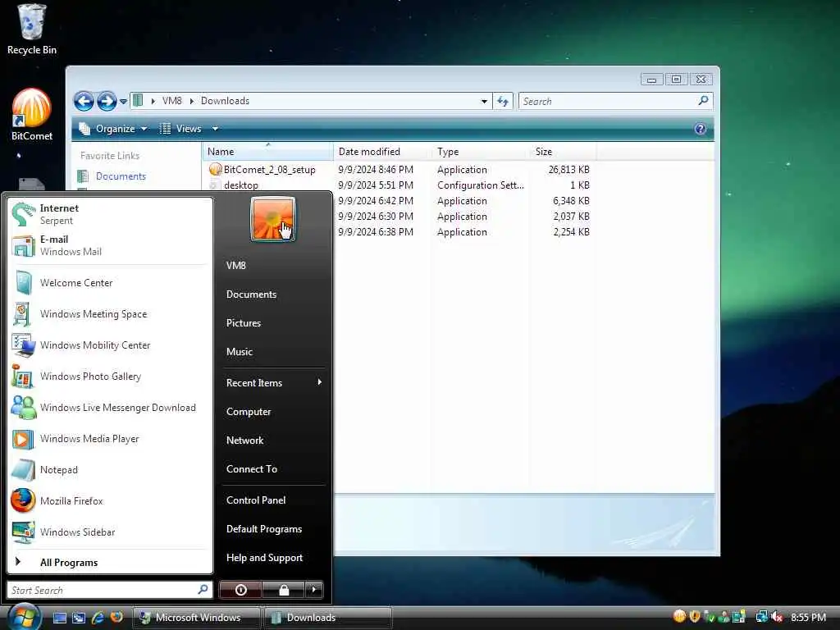Expand shutdown options arrow
Image resolution: width=840 pixels, height=630 pixels.
coord(314,590)
